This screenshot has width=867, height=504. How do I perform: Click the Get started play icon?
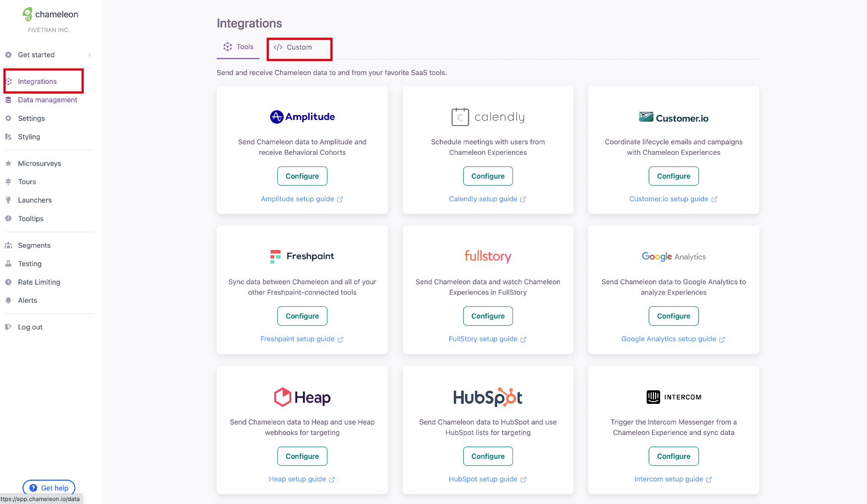(x=8, y=55)
